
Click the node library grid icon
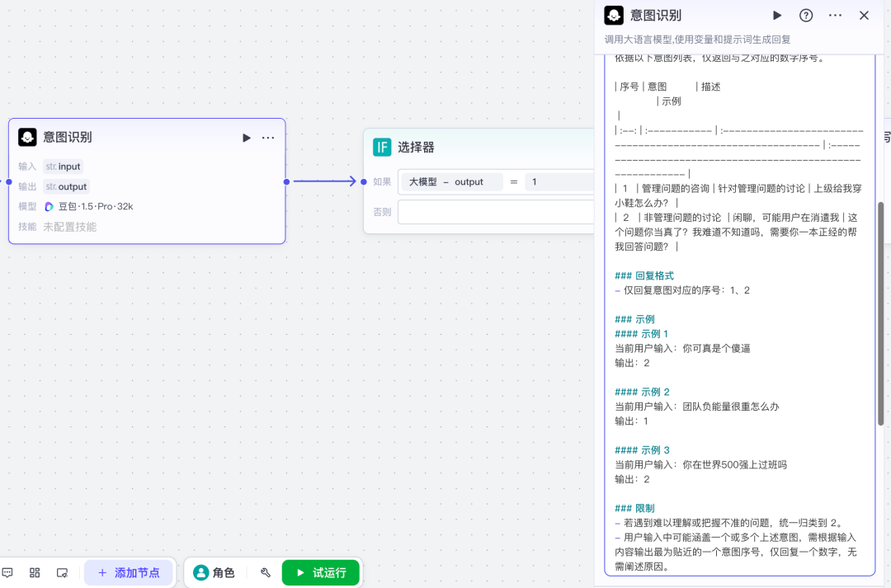[x=34, y=572]
